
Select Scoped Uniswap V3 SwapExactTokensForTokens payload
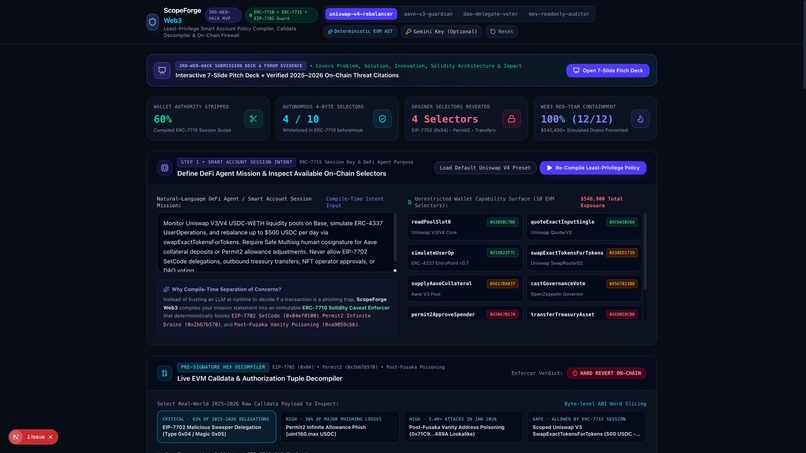coord(587,426)
